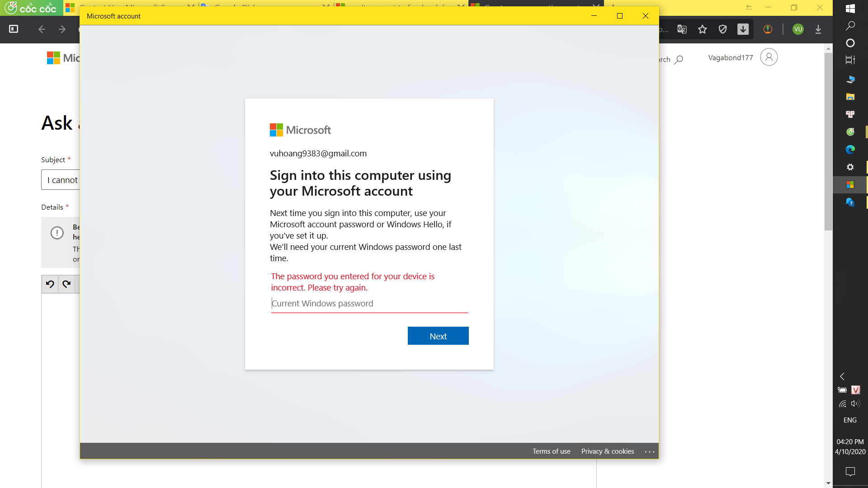Screen dimensions: 868x488
Task: Open the browser shield protection icon
Action: click(x=722, y=29)
